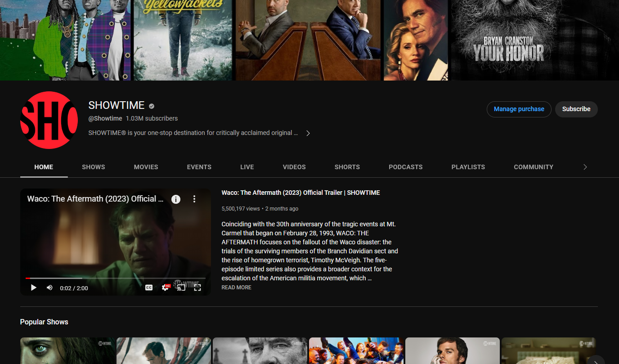Screen dimensions: 619x364
Task: Open first Popular Shows thumbnail with green eye
Action: click(67, 351)
